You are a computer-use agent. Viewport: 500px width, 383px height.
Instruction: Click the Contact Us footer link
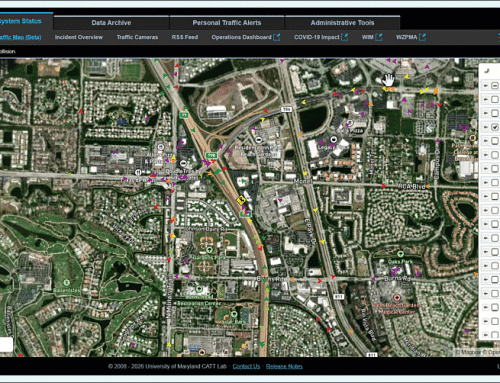246,366
